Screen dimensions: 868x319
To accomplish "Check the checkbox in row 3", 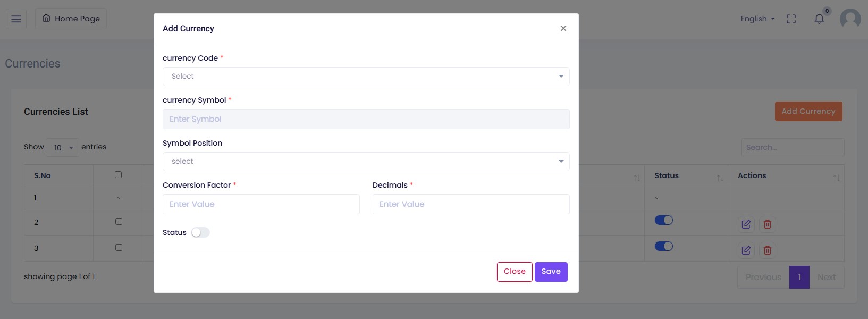I will [x=119, y=248].
